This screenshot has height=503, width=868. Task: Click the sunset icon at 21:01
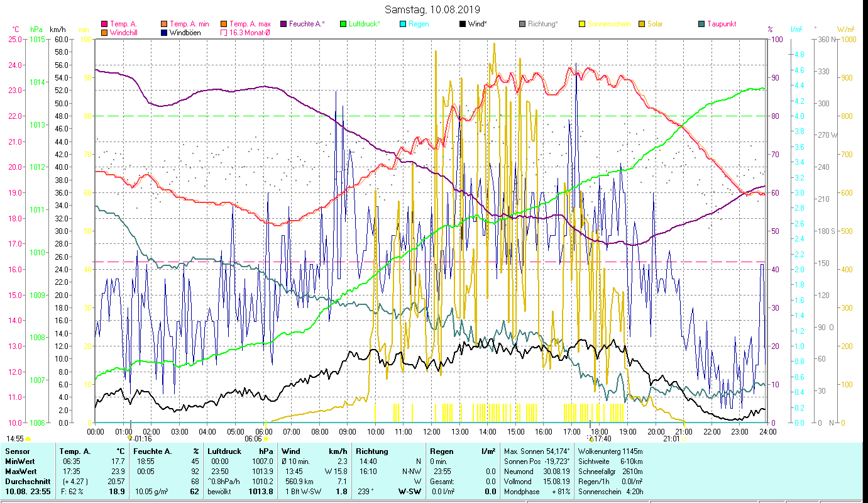[684, 439]
